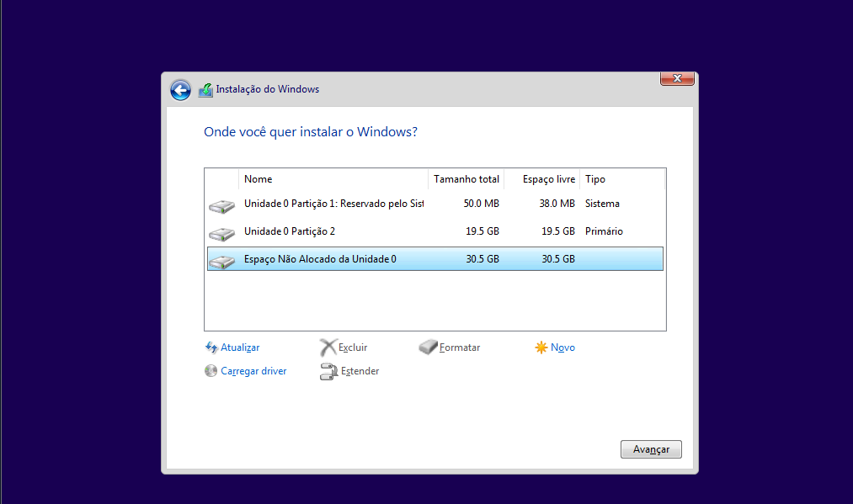
Task: Close the Windows installation dialog
Action: coord(677,78)
